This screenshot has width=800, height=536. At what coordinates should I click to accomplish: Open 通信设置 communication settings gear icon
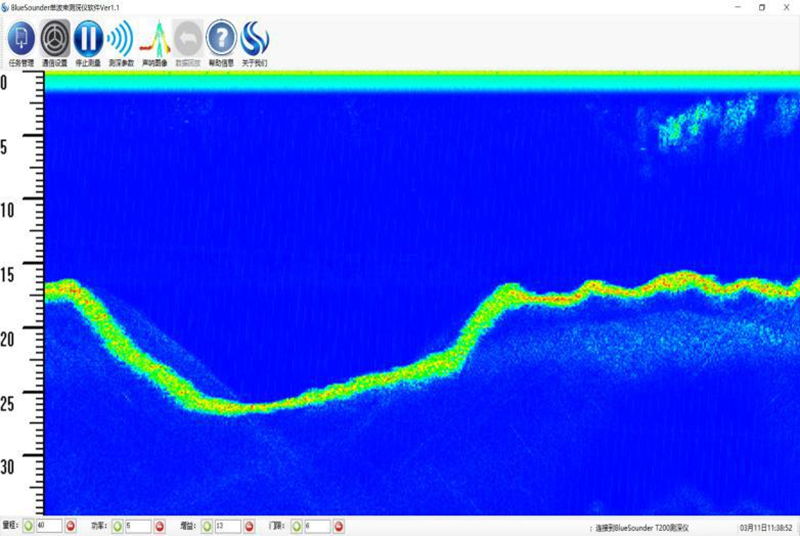click(x=55, y=39)
